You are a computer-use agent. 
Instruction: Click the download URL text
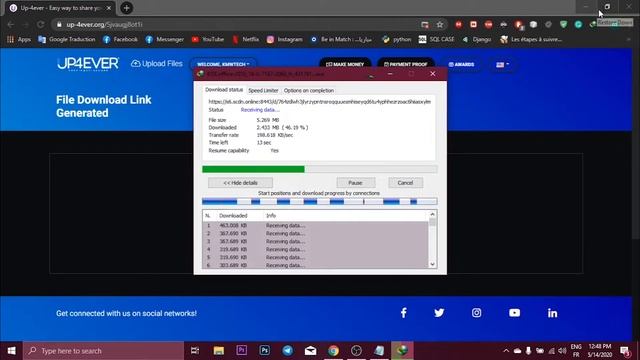pyautogui.click(x=320, y=102)
